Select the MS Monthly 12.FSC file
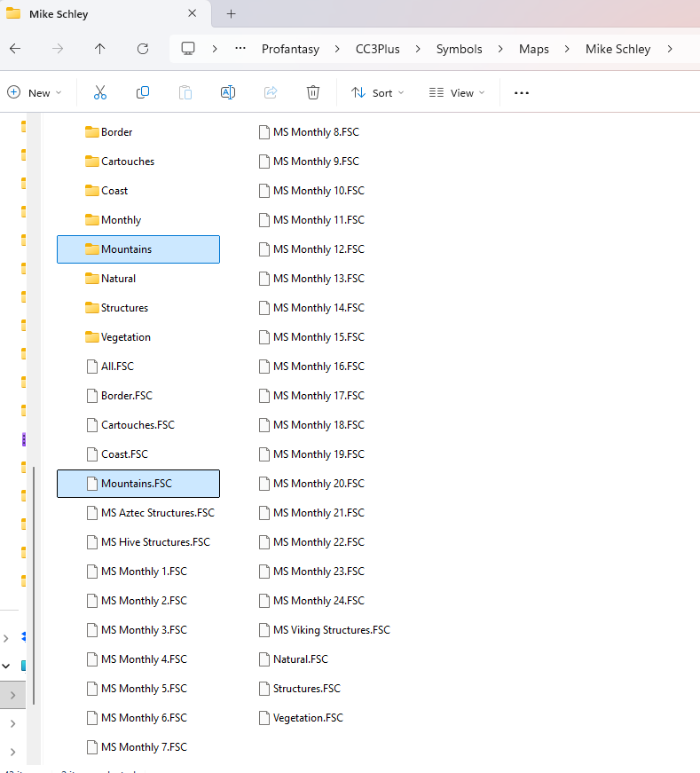This screenshot has width=700, height=773. [x=318, y=249]
